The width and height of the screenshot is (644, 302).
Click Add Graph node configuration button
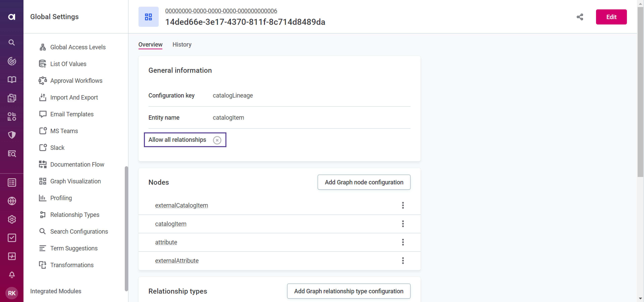tap(364, 182)
